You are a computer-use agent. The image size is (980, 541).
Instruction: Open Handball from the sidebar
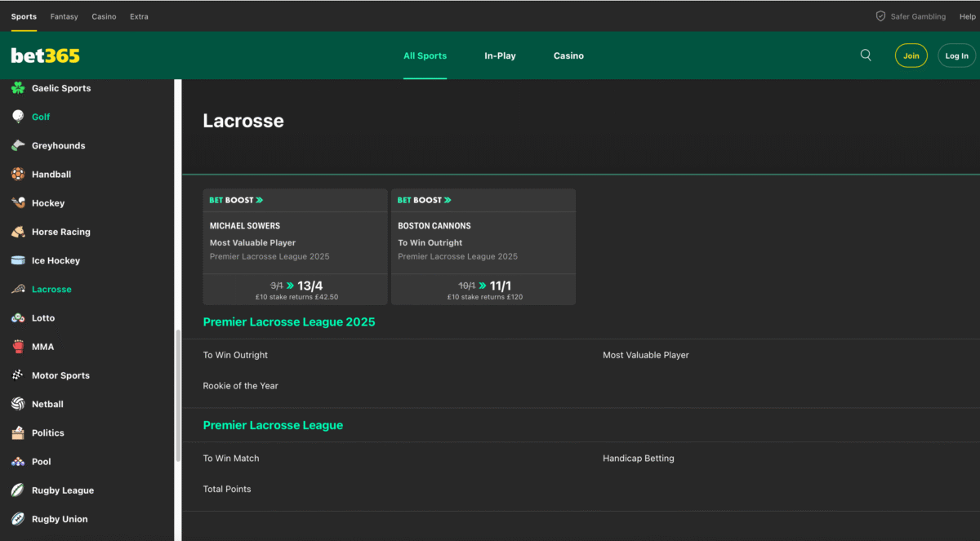click(51, 174)
